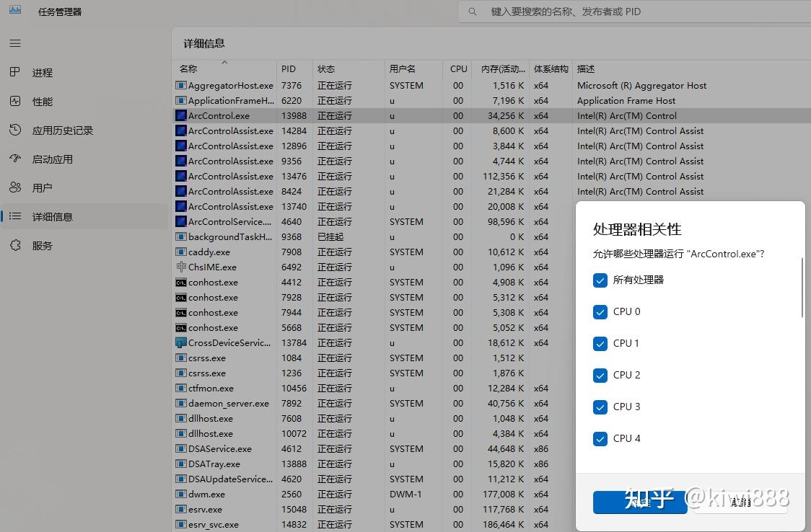
Task: Uncheck the CPU 1 checkbox
Action: (x=600, y=343)
